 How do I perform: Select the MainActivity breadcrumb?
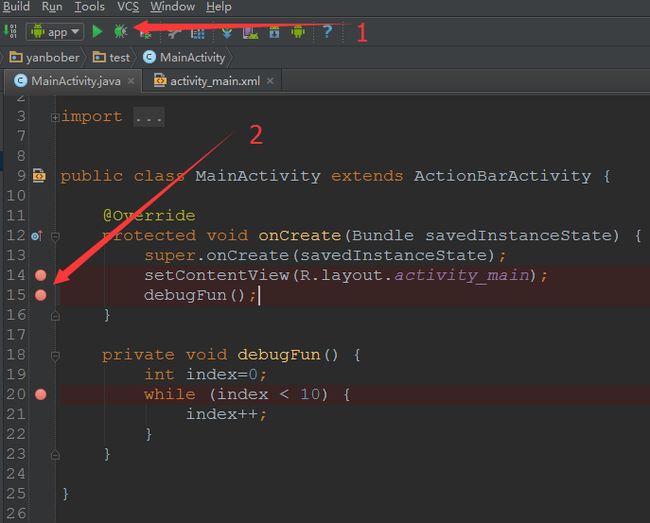pos(184,57)
